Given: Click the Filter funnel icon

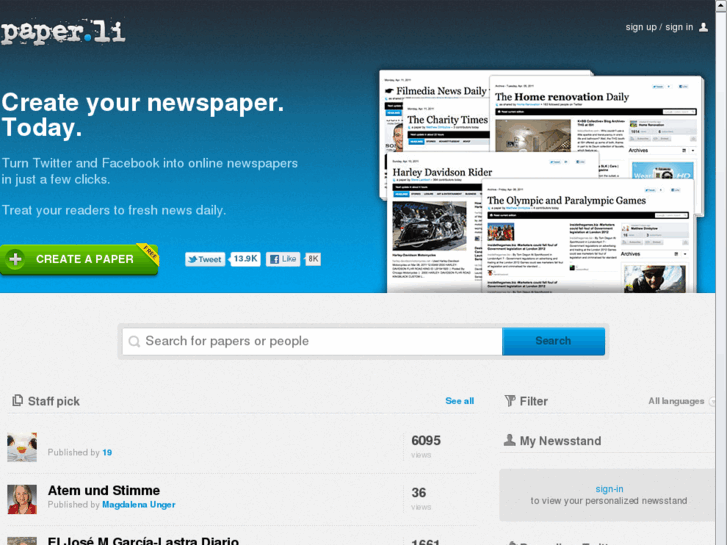Looking at the screenshot, I should click(510, 401).
